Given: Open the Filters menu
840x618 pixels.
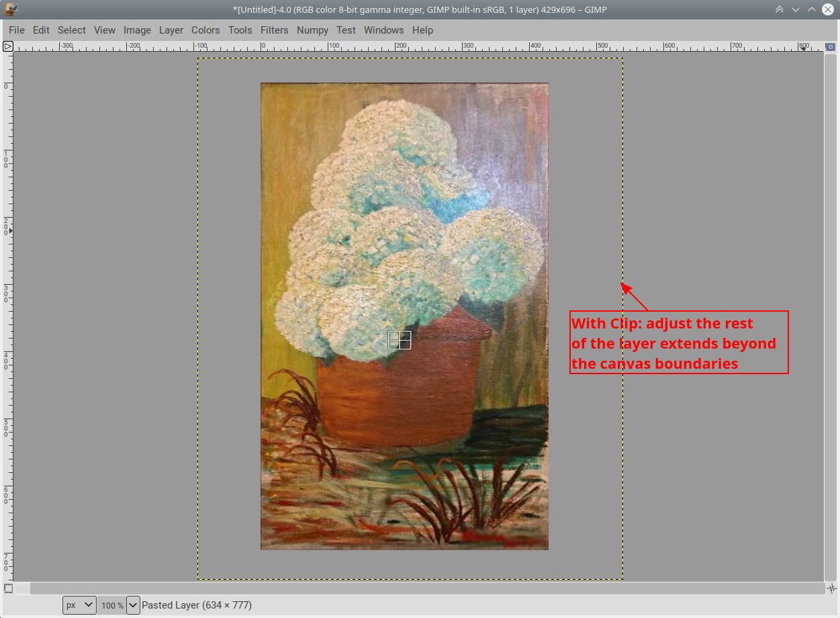Looking at the screenshot, I should pos(275,30).
